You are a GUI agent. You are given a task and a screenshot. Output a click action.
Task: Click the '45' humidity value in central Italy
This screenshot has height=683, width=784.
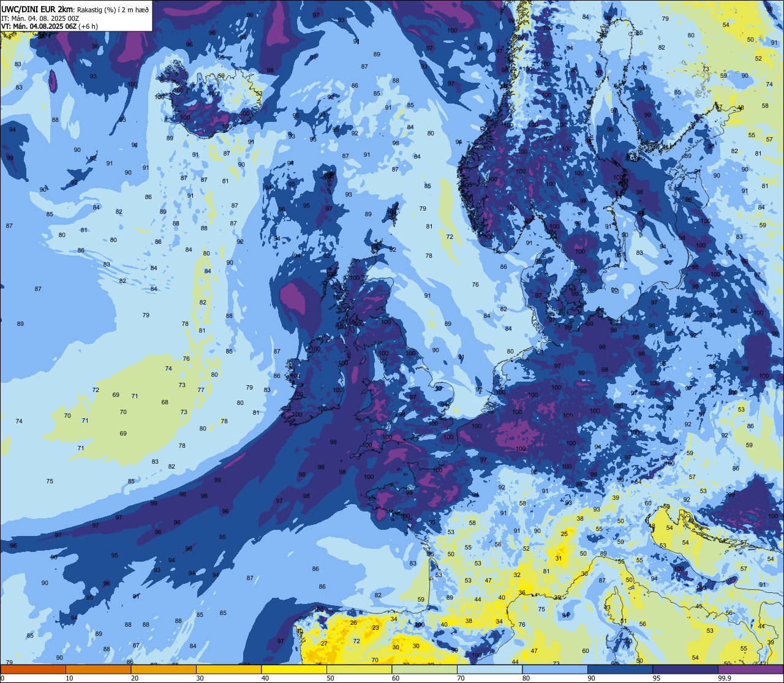coord(698,606)
